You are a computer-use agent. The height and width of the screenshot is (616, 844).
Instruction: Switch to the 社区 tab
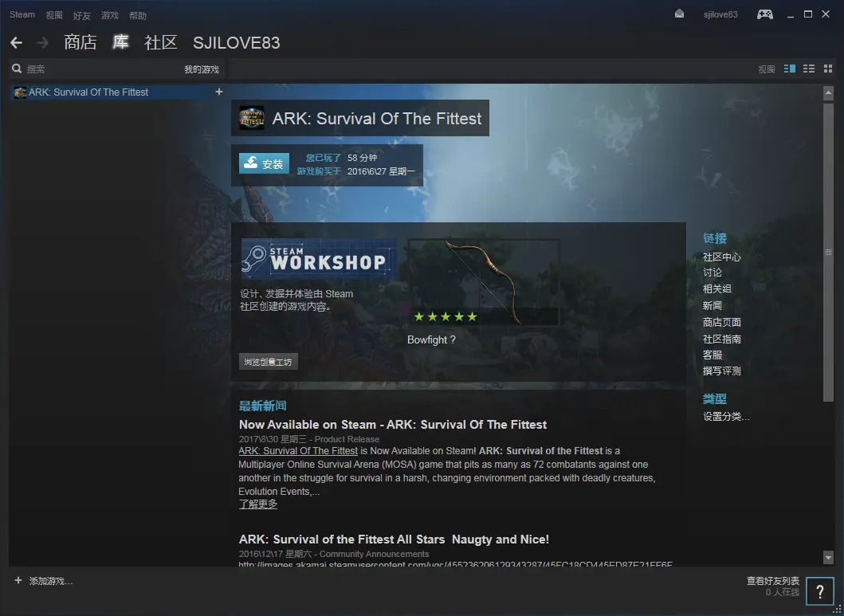[x=161, y=42]
